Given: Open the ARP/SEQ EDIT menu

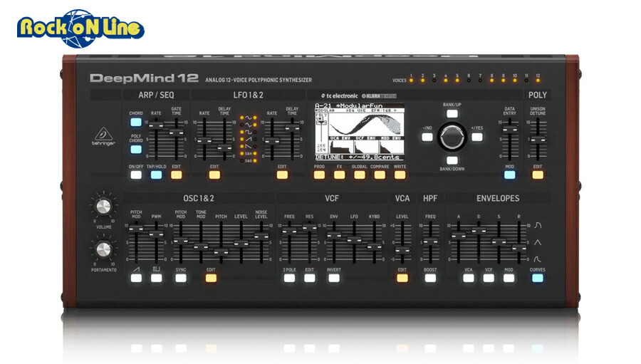Looking at the screenshot, I should click(176, 175).
